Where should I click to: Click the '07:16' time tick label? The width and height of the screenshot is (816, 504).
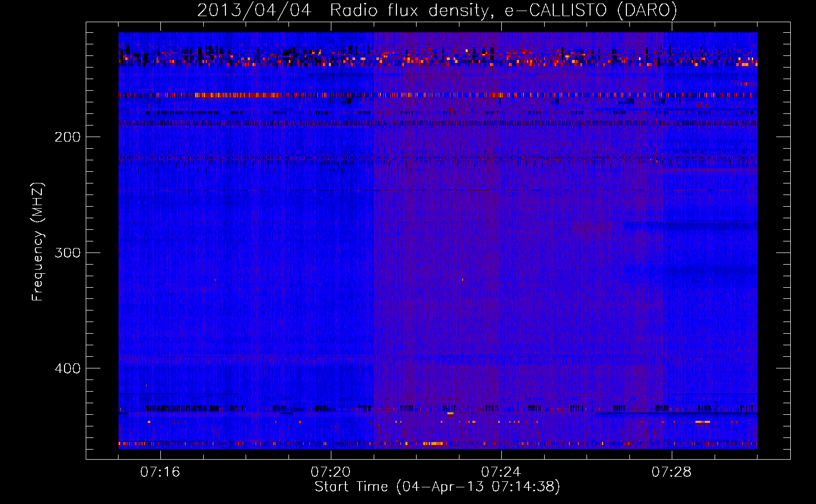(x=160, y=472)
